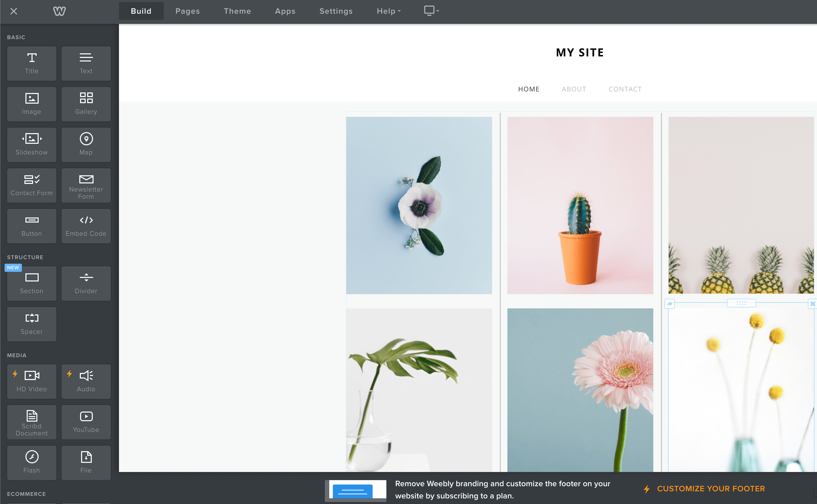The image size is (817, 504).
Task: Select the Embed Code element tool
Action: pyautogui.click(x=86, y=224)
